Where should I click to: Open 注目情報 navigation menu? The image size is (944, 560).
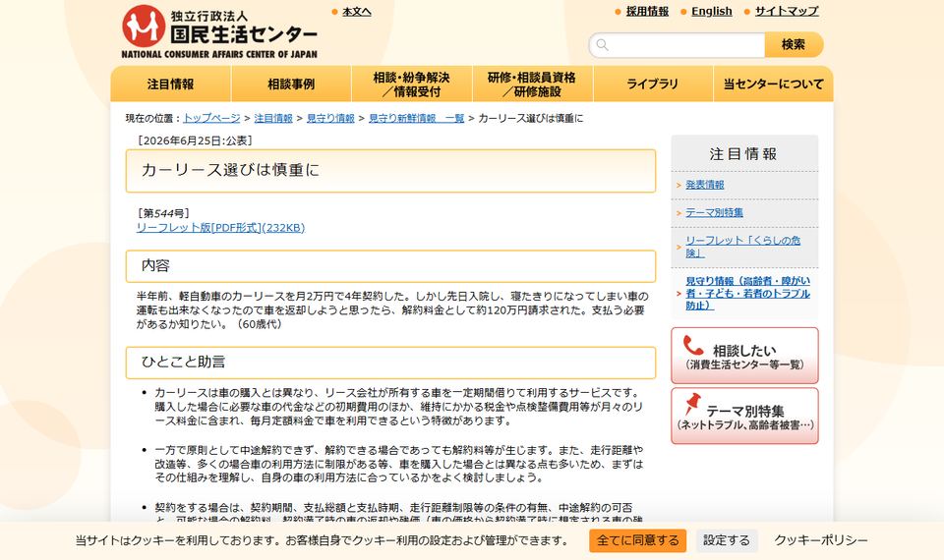[170, 84]
